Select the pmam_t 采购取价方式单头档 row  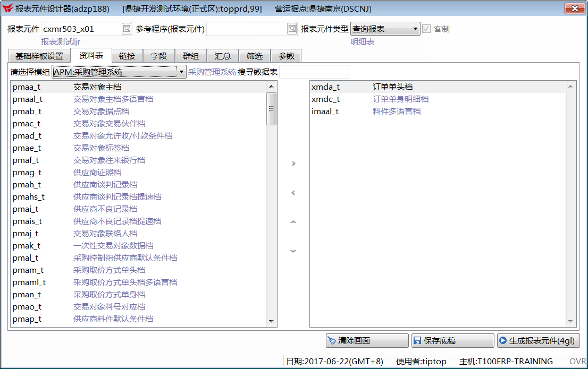[x=139, y=270]
